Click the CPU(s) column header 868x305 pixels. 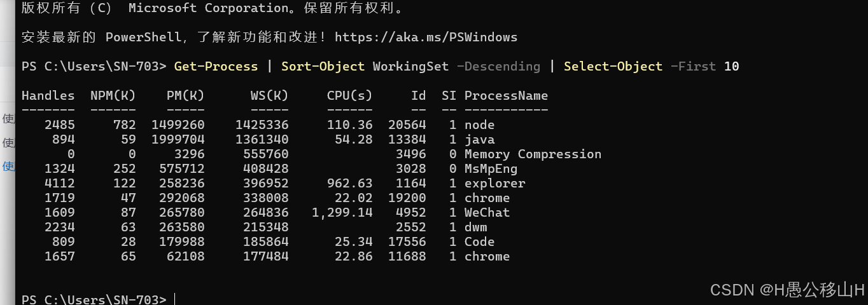click(350, 95)
